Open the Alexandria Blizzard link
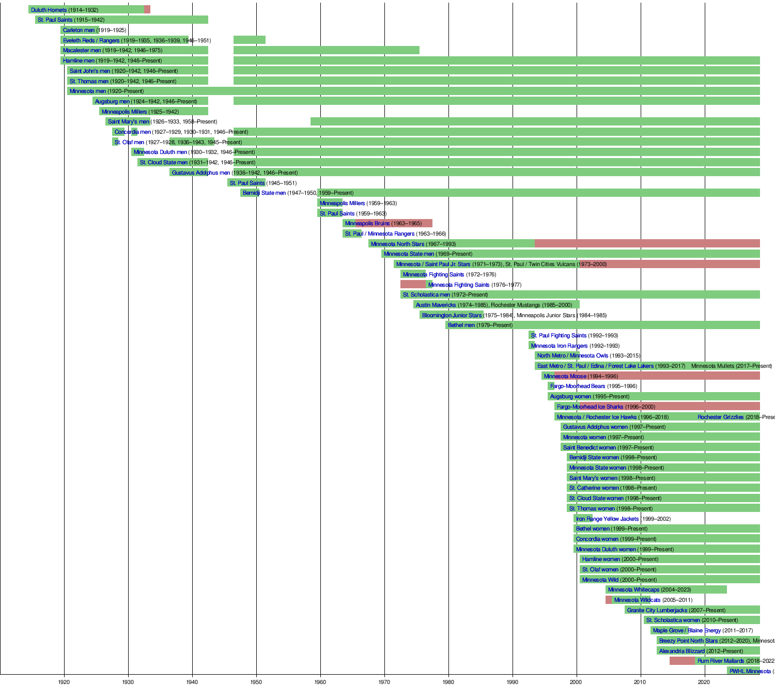The width and height of the screenshot is (775, 700). [x=682, y=651]
